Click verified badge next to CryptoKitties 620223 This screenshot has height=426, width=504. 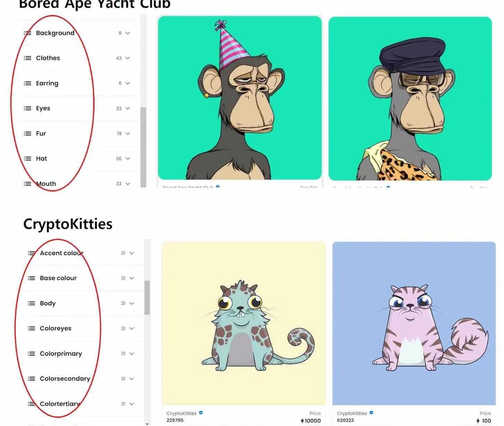pos(371,413)
